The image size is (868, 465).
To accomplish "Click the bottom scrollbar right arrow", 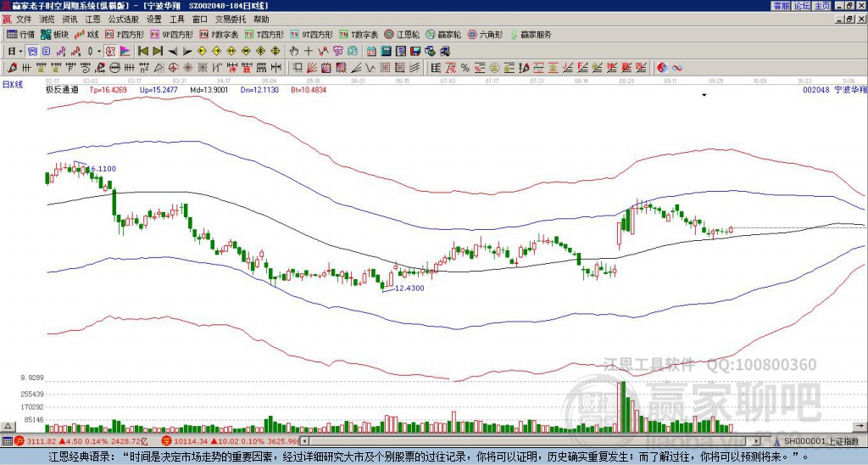I will coord(757,441).
